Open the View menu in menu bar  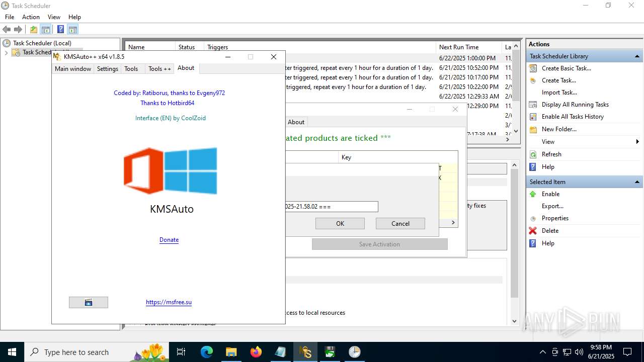[x=54, y=17]
